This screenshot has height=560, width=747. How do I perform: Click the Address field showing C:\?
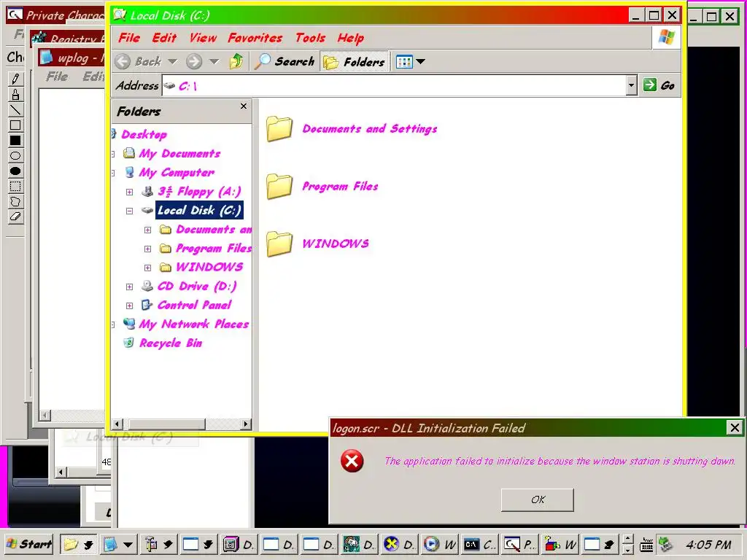393,86
